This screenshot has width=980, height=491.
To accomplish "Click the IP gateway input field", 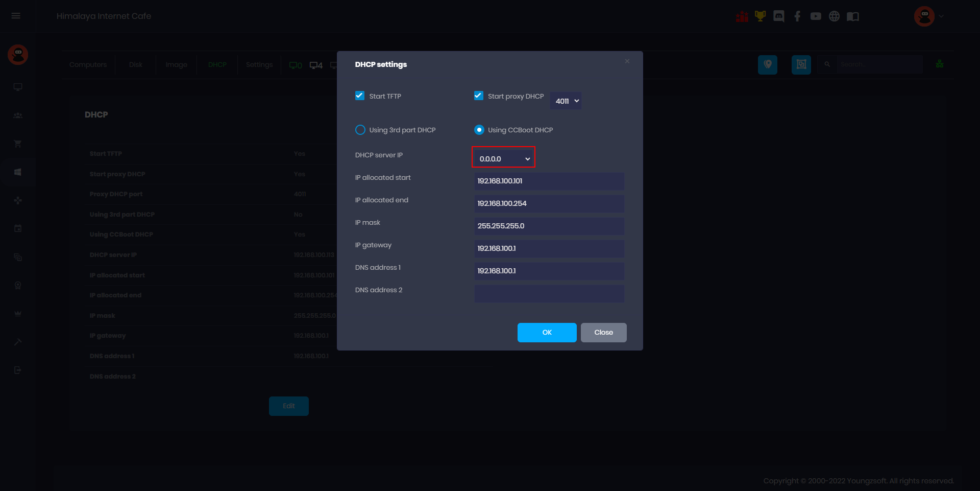I will click(x=549, y=249).
